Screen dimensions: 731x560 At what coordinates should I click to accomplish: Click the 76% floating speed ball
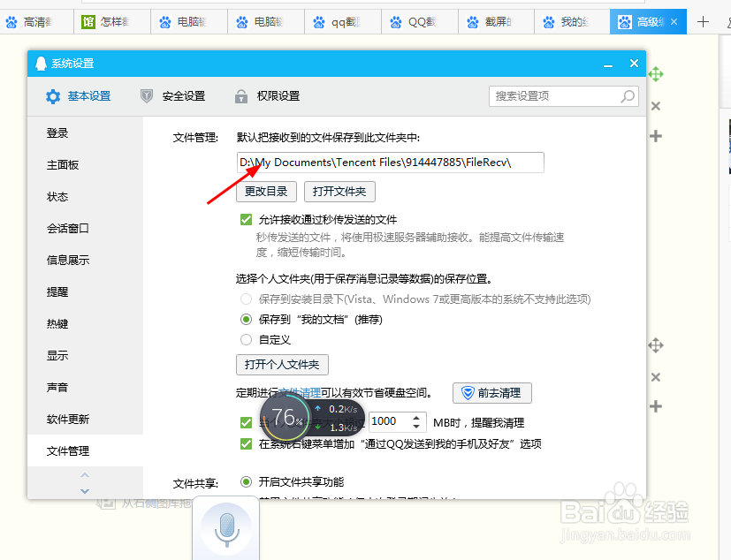(285, 418)
